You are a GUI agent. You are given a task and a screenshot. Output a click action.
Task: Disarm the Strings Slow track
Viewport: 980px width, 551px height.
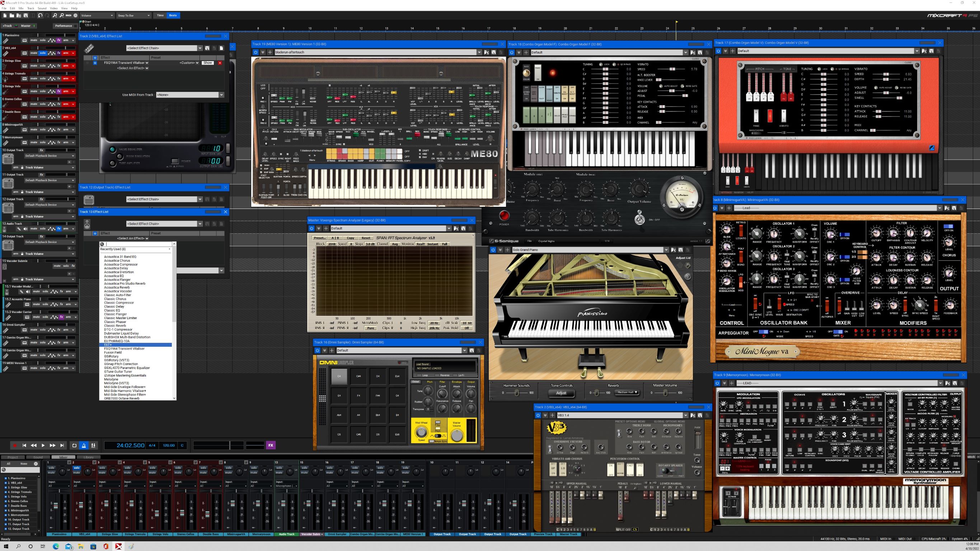[x=66, y=66]
